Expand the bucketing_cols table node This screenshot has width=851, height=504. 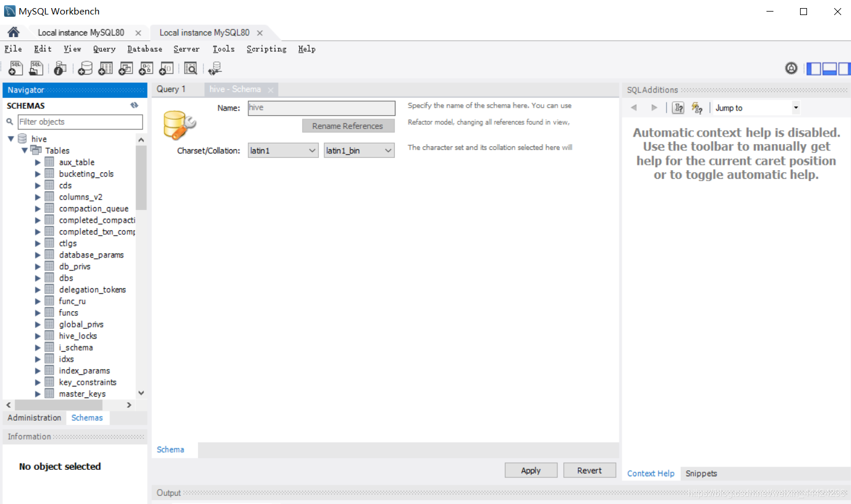[x=38, y=174]
